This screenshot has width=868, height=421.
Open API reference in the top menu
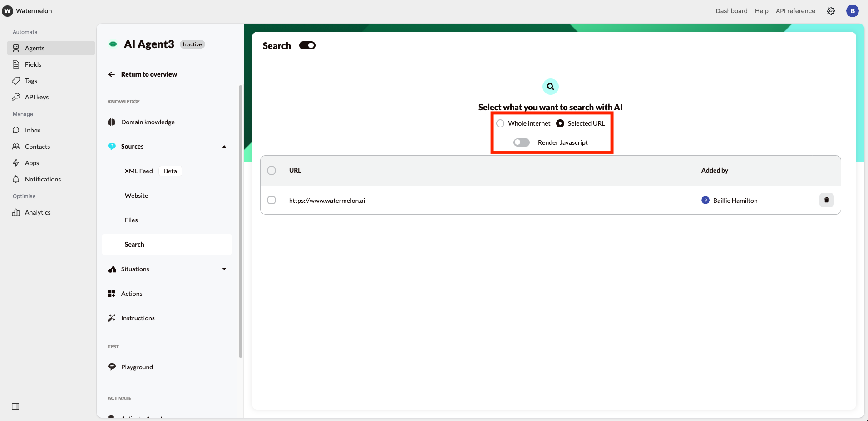pyautogui.click(x=795, y=11)
